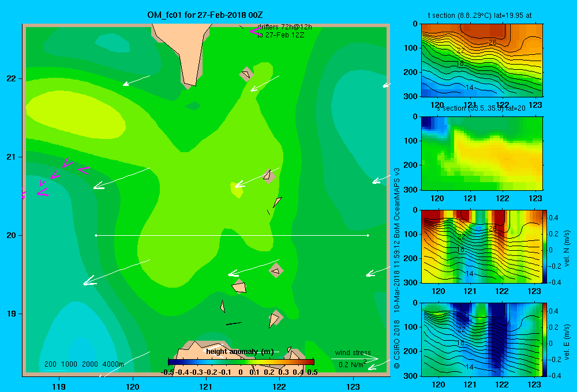Click the height anomaly color bar

[x=241, y=362]
